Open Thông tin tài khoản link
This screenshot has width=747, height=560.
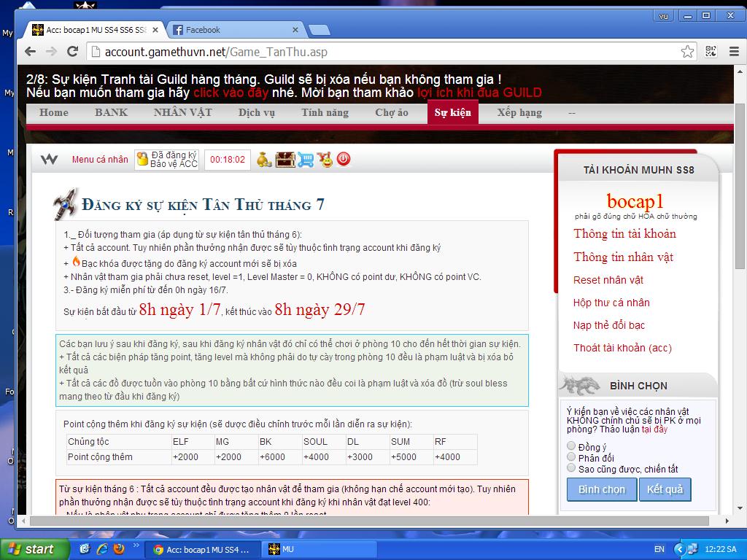point(624,234)
